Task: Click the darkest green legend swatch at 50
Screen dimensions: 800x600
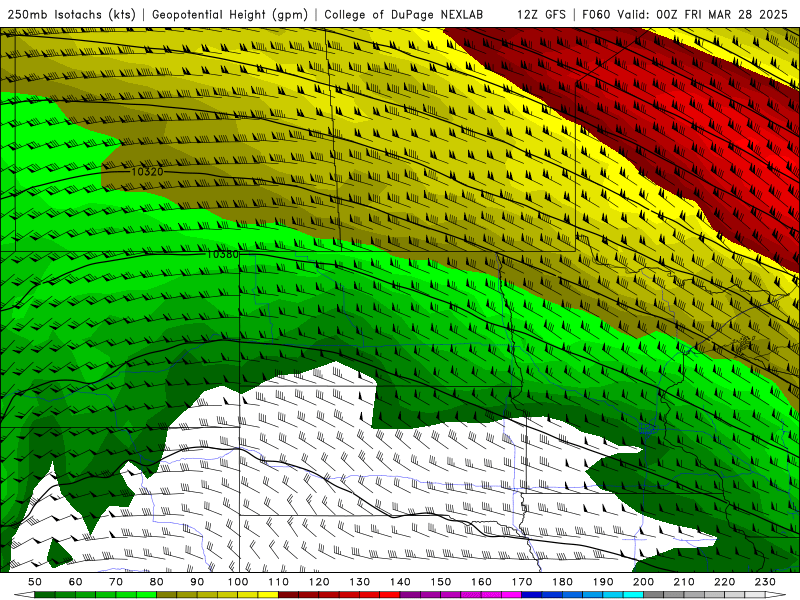Action: (x=45, y=595)
